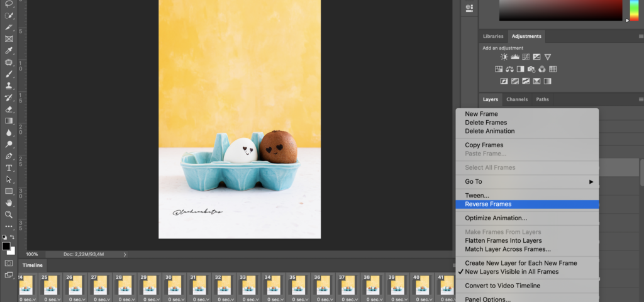Select the Eyedropper tool
This screenshot has height=302, width=644.
(x=9, y=50)
